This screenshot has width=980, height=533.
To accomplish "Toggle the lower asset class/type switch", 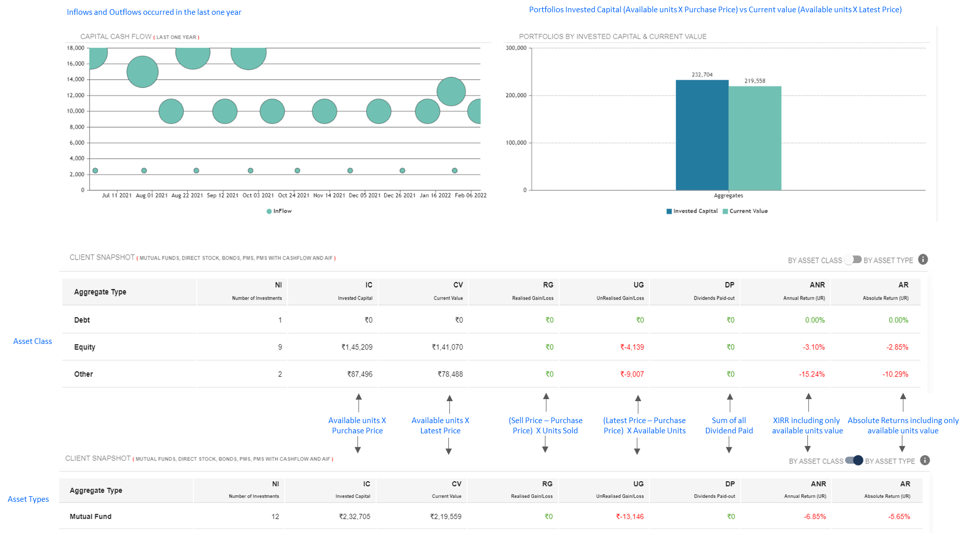I will 854,460.
